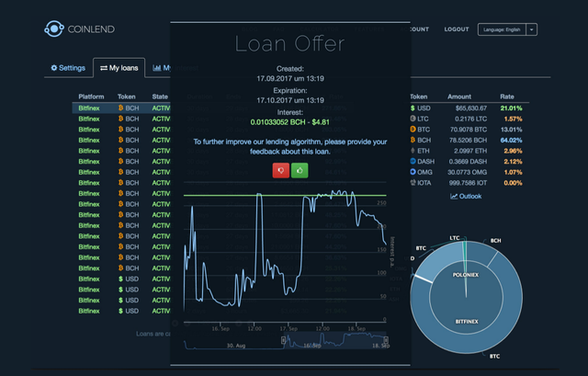The image size is (588, 376).
Task: Click the last Bitfinex USD loan row
Action: [x=121, y=311]
